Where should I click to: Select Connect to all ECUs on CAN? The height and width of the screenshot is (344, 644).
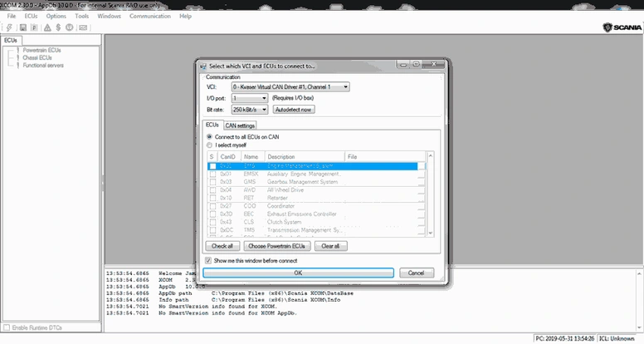click(x=209, y=136)
